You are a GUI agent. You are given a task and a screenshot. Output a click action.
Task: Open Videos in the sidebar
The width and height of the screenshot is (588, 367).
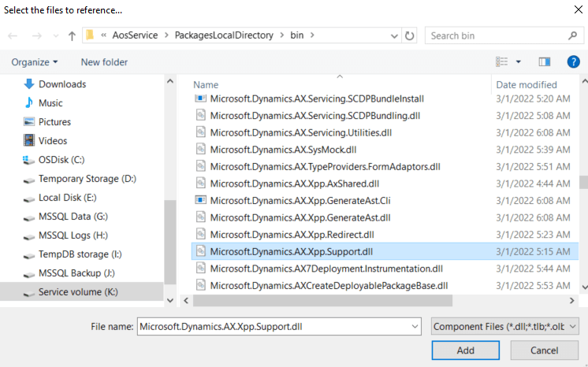53,140
